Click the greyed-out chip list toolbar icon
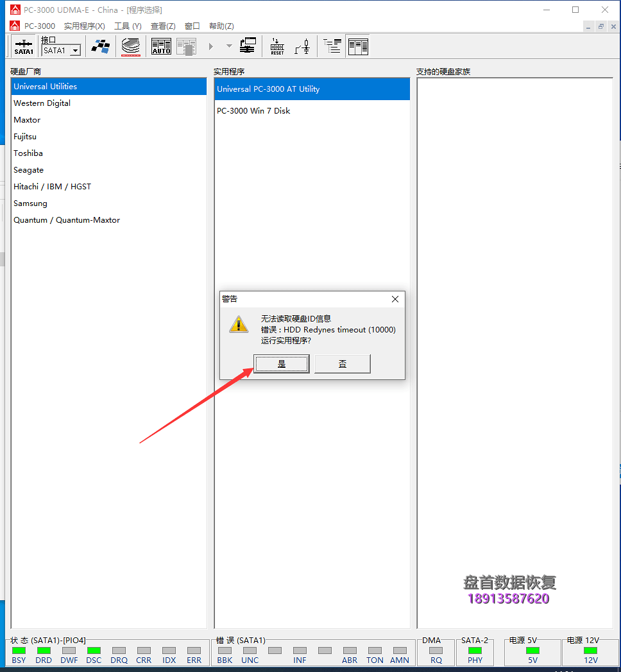The image size is (621, 672). pos(186,46)
